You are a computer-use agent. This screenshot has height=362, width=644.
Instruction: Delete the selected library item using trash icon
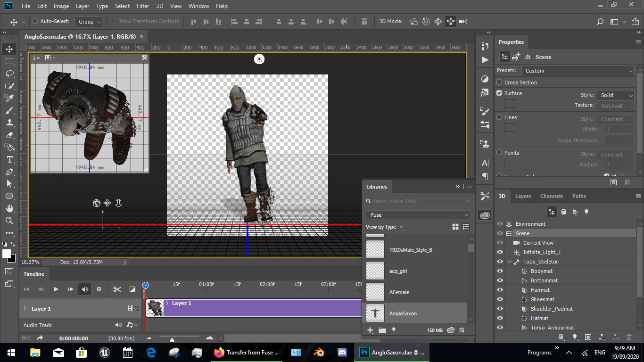point(462,330)
